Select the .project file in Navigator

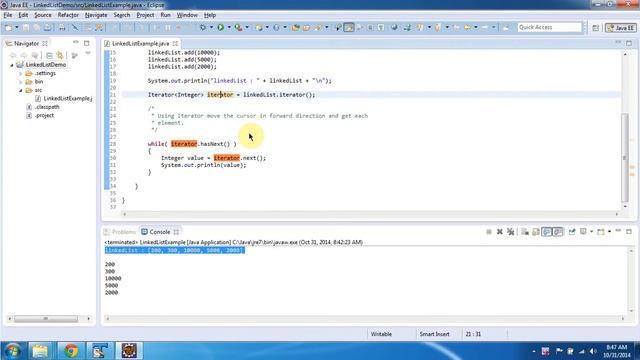40,116
